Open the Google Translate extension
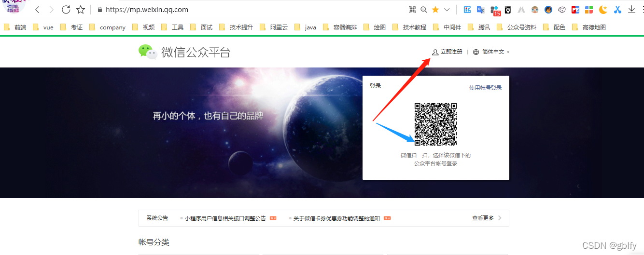The height and width of the screenshot is (255, 644). coord(481,10)
